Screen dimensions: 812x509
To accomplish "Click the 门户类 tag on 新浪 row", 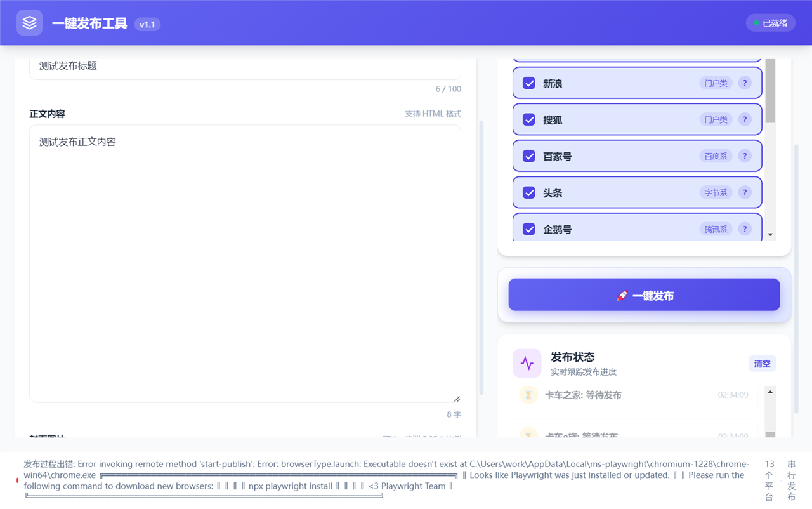I will [x=716, y=83].
